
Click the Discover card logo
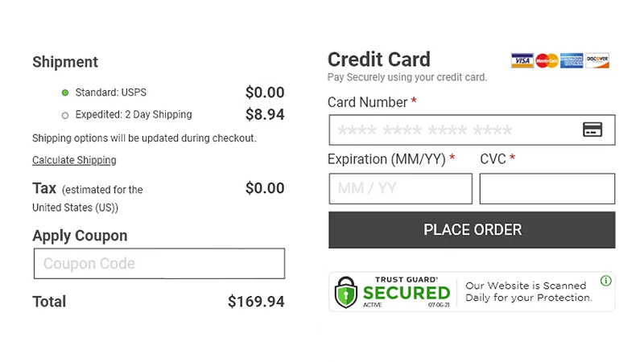coord(597,60)
